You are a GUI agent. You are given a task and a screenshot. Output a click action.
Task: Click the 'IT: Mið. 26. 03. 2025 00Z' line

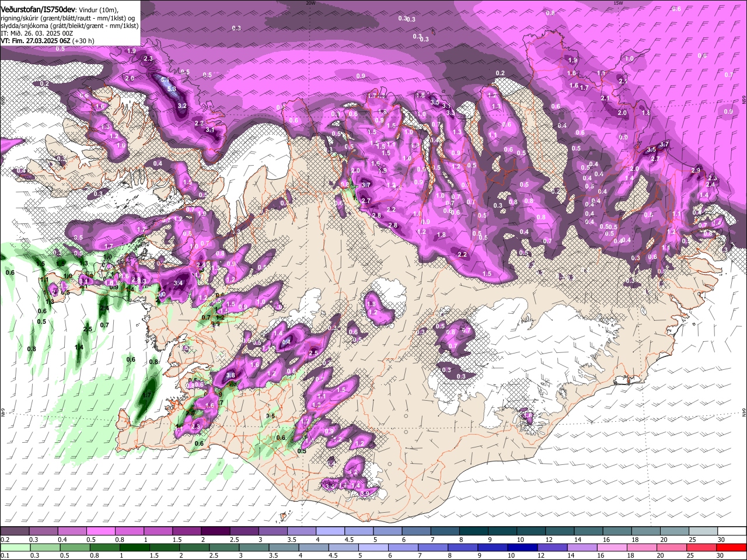(x=37, y=33)
